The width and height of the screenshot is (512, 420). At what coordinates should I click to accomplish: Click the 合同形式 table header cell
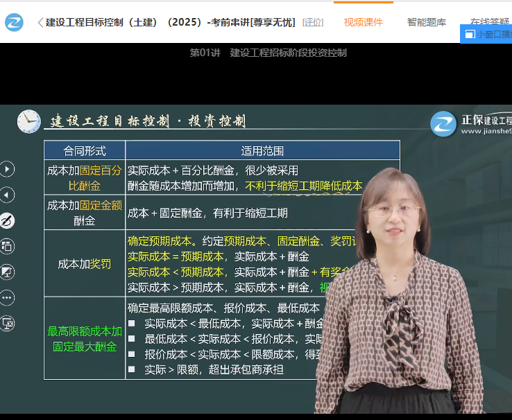pyautogui.click(x=85, y=150)
